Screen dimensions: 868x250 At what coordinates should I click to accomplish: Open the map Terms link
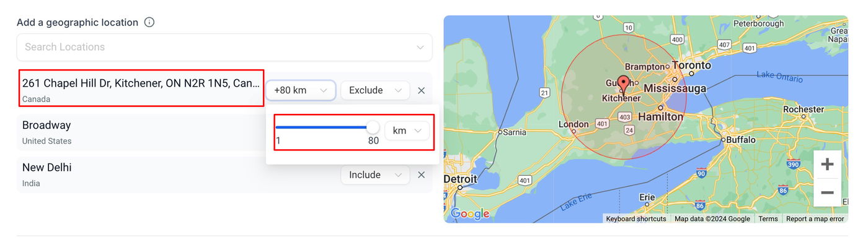(x=768, y=218)
